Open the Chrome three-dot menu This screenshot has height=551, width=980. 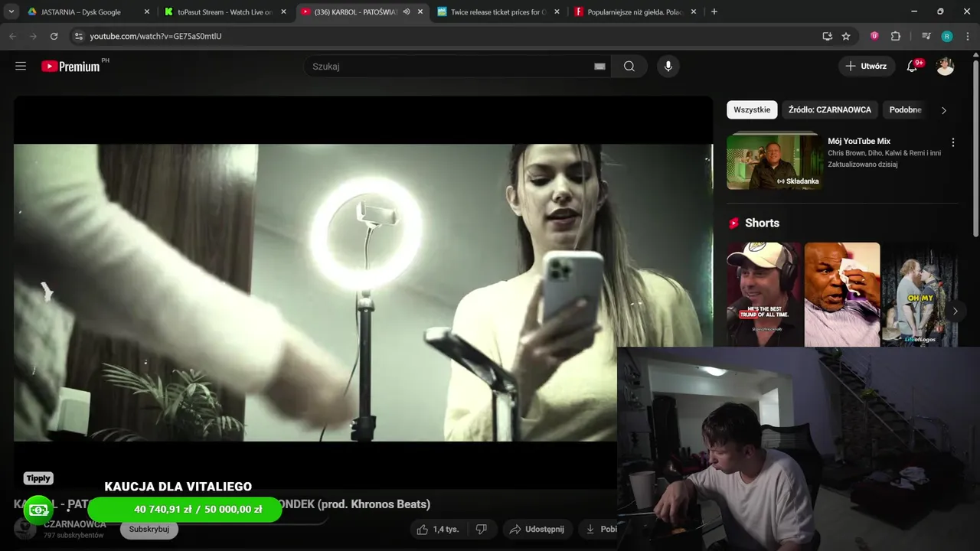pos(967,36)
